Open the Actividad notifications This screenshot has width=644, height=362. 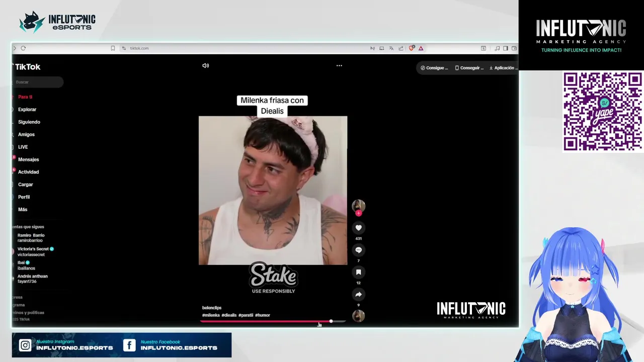(x=28, y=172)
